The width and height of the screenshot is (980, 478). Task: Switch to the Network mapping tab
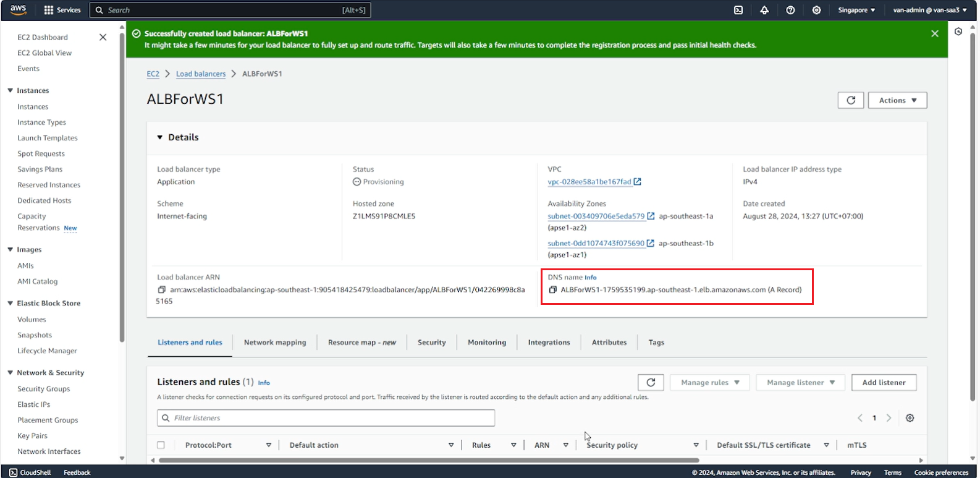point(275,343)
